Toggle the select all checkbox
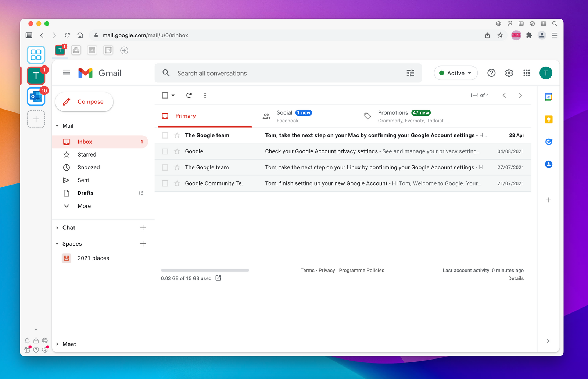The image size is (588, 379). 165,95
